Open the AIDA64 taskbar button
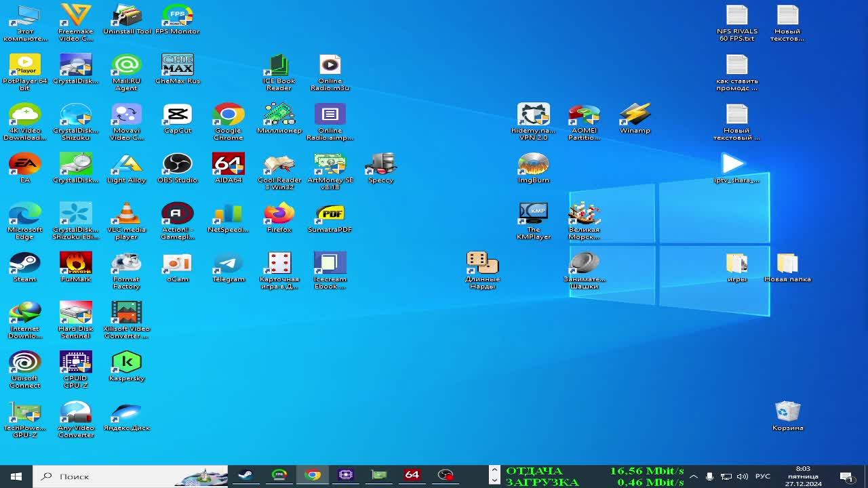 [x=412, y=476]
